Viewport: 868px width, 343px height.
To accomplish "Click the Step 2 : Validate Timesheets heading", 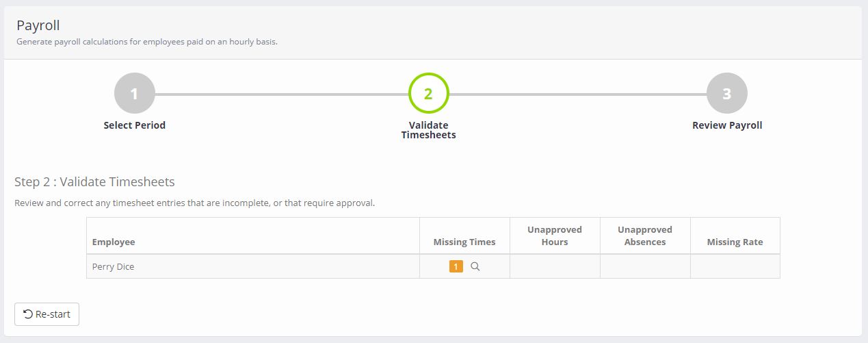I will pos(94,182).
